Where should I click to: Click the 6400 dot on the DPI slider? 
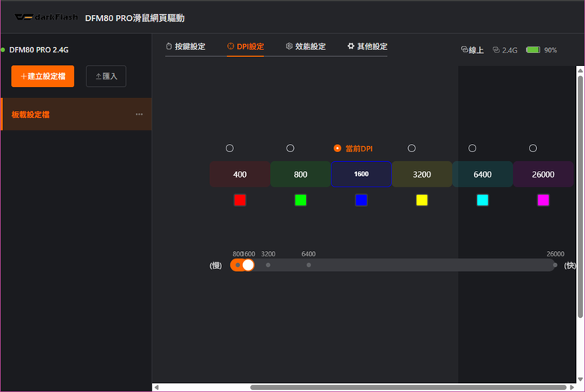(x=308, y=265)
